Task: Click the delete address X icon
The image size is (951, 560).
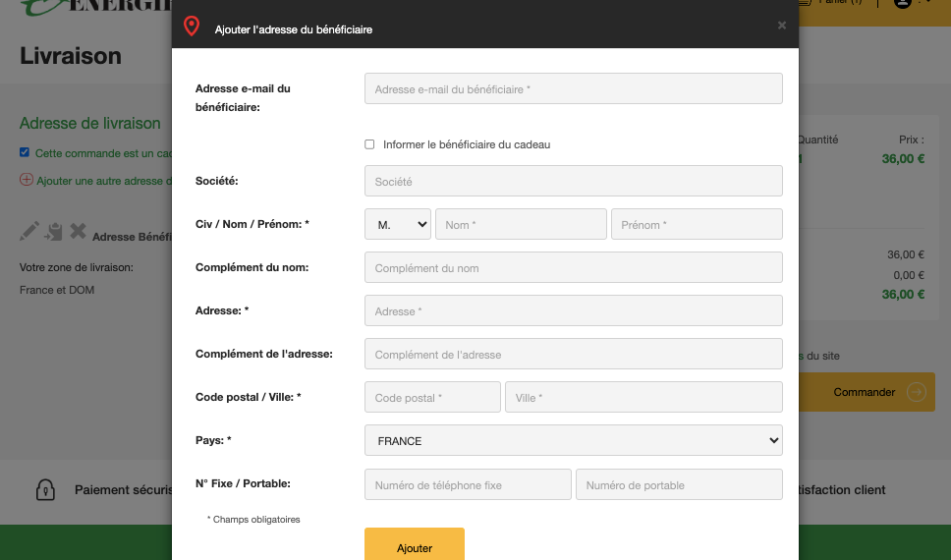Action: 79,232
